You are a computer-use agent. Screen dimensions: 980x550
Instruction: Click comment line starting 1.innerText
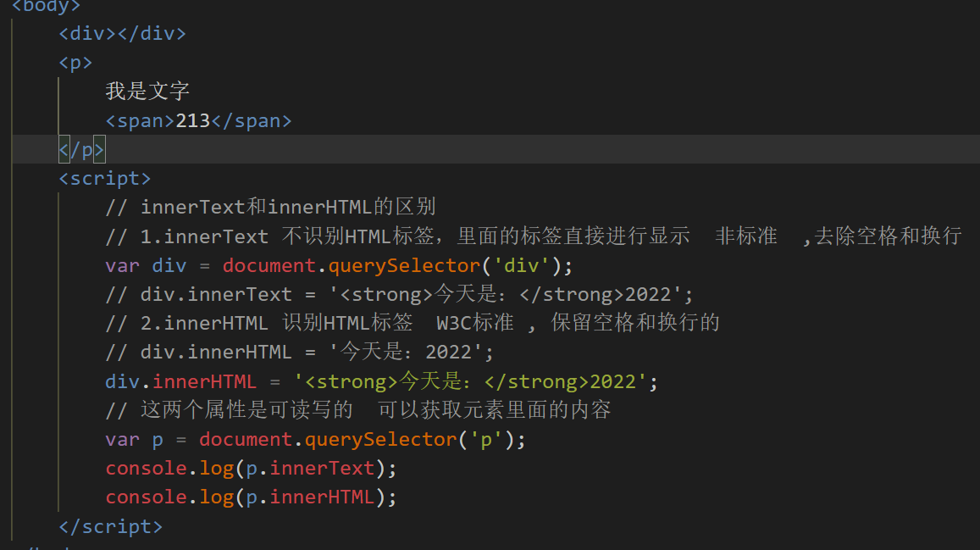(x=534, y=236)
